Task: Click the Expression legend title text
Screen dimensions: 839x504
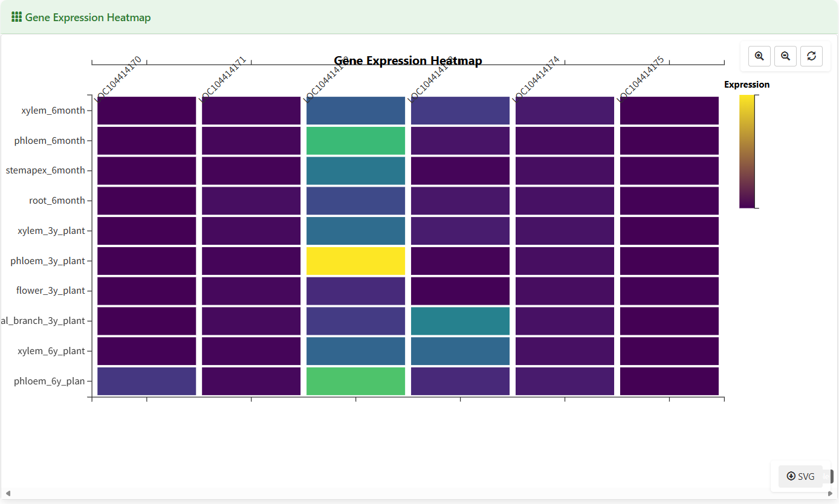Action: [747, 85]
